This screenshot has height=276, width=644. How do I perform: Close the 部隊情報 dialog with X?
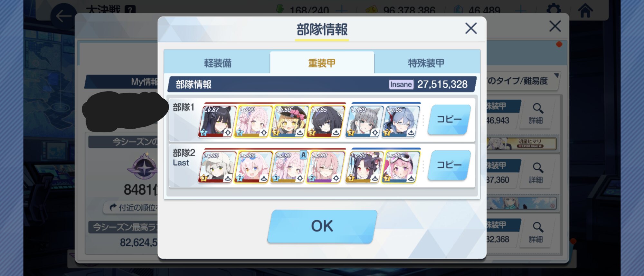click(471, 28)
